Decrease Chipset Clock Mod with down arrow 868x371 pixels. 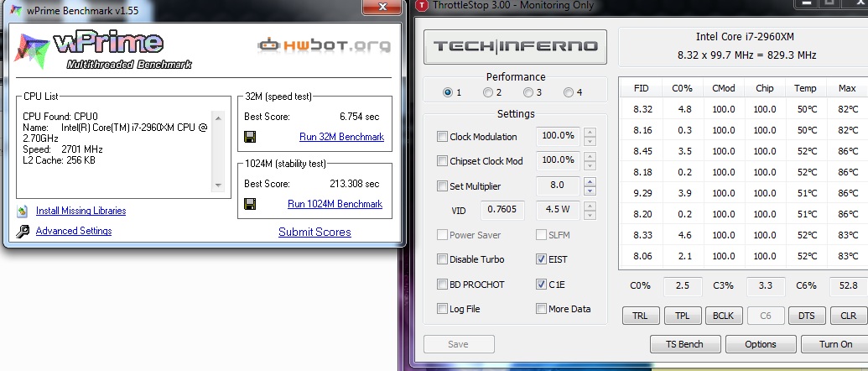pos(590,165)
